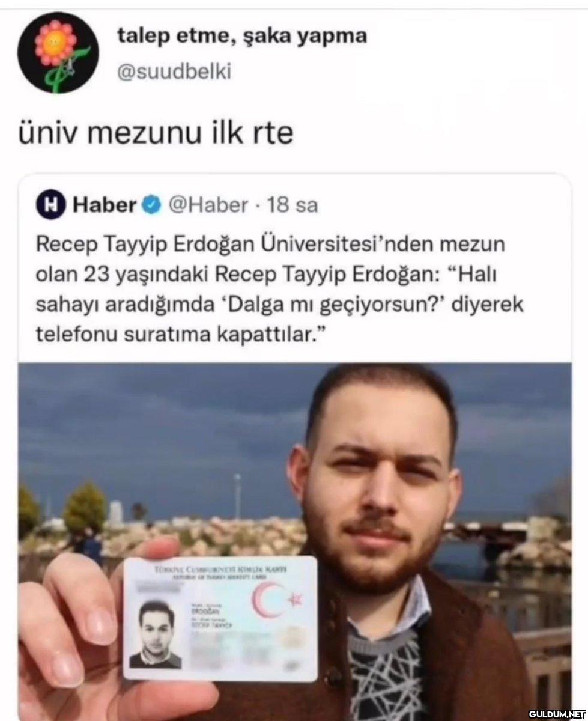
Task: Click the @suudbelki handle
Action: 173,71
